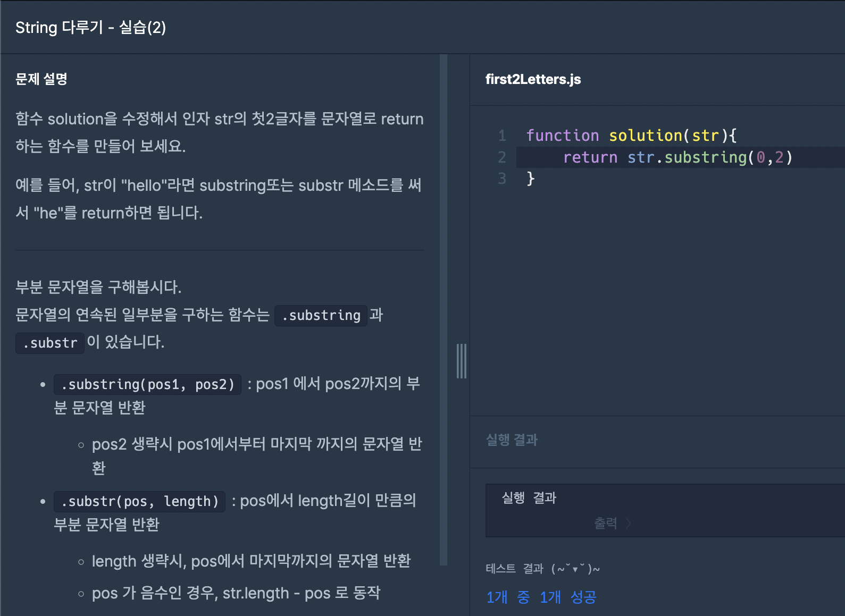Expand the 출력 chevron arrow
This screenshot has height=616, width=845.
[629, 524]
